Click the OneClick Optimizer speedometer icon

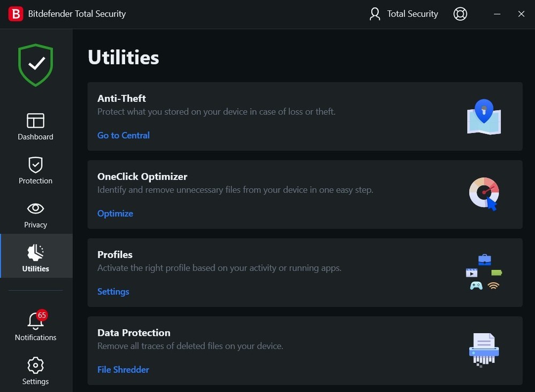[x=483, y=193]
